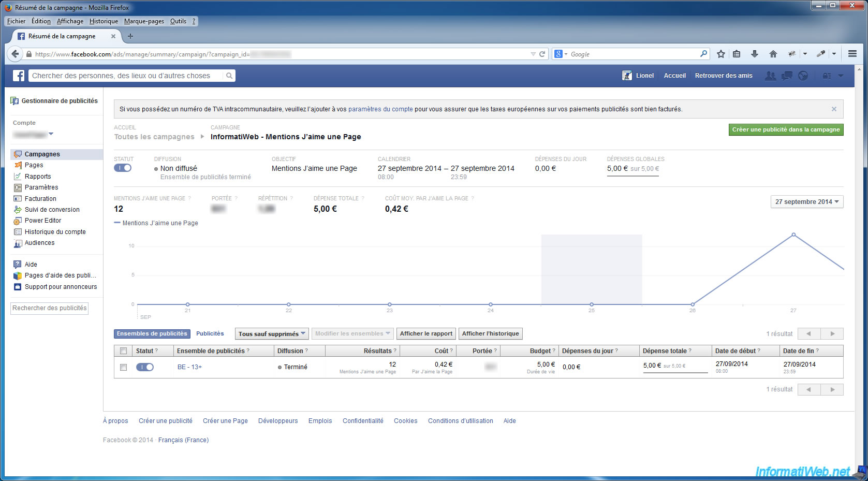Click the Accueil link in Facebook bar
Image resolution: width=868 pixels, height=481 pixels.
pos(675,76)
